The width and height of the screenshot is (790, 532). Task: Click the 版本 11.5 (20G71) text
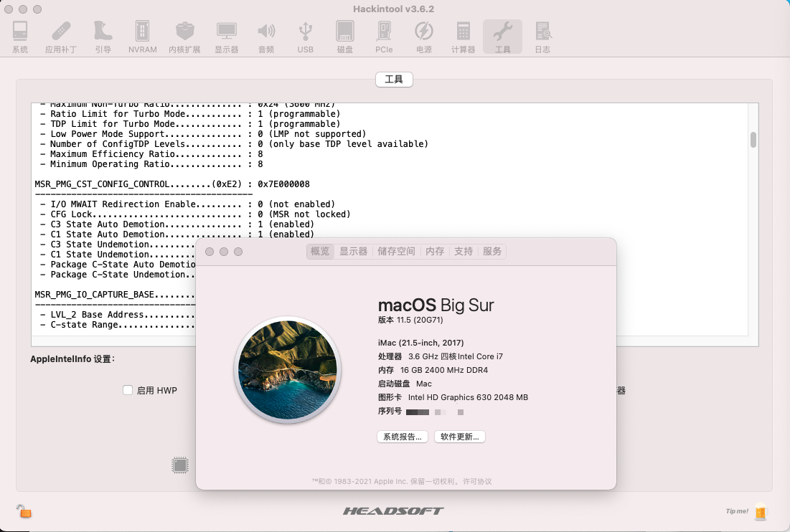pyautogui.click(x=410, y=320)
